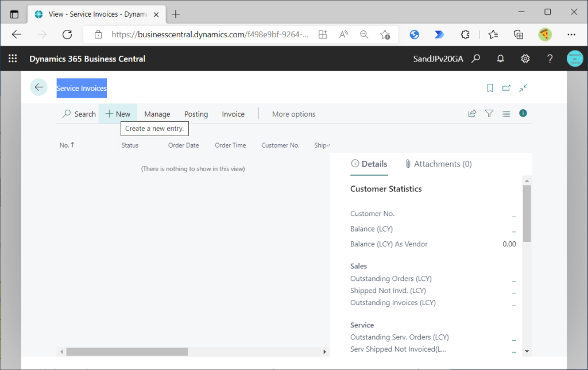Open the browser Collections icon

(x=519, y=34)
